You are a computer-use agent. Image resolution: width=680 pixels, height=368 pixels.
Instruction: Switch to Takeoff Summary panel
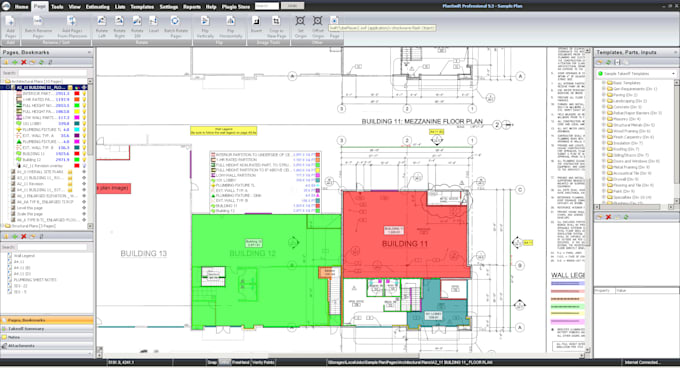pyautogui.click(x=47, y=329)
